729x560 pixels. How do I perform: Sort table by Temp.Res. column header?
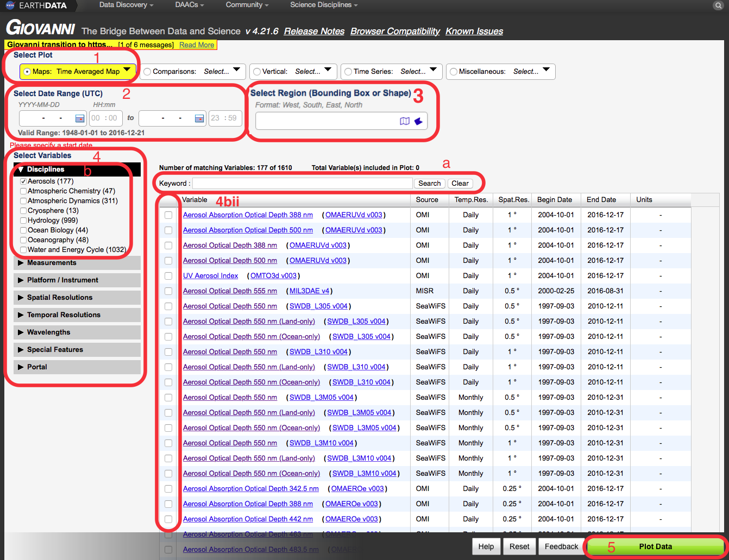(471, 200)
